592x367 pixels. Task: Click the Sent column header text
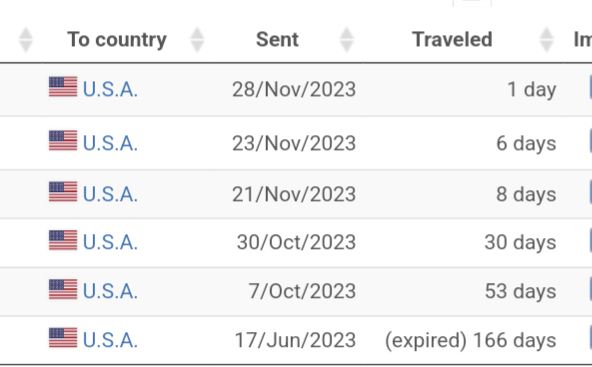point(277,39)
